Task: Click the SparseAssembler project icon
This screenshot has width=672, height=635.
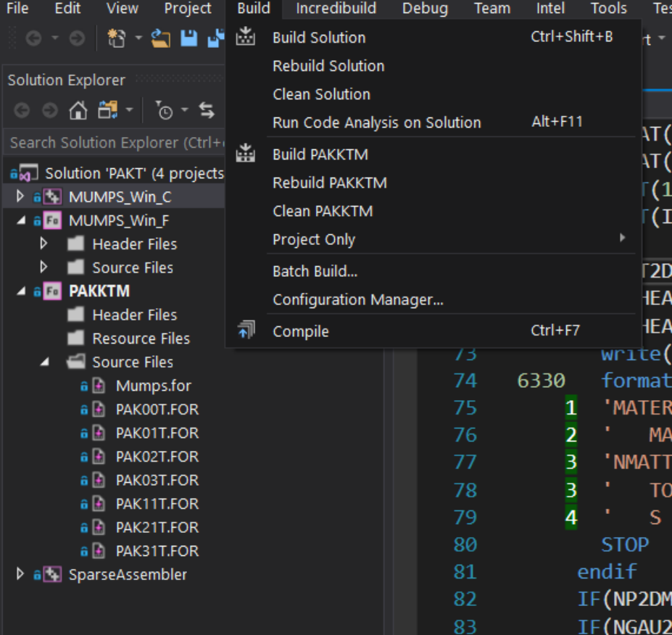Action: tap(52, 575)
